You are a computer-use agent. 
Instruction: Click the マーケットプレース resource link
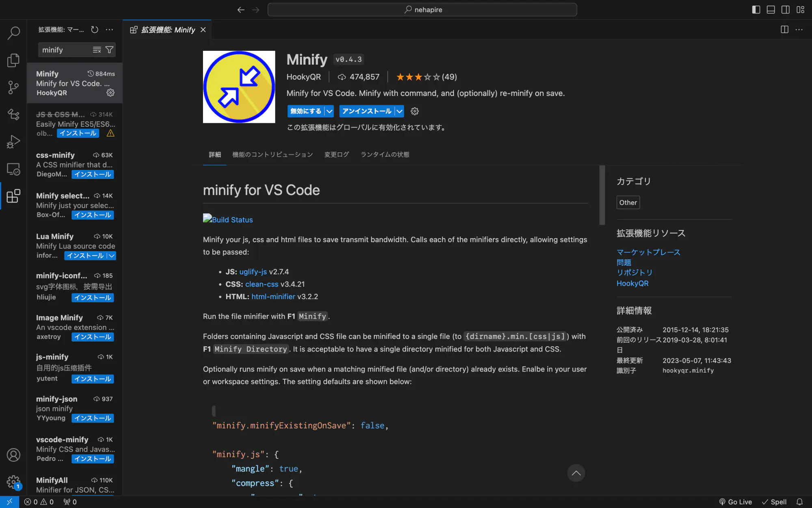click(648, 252)
